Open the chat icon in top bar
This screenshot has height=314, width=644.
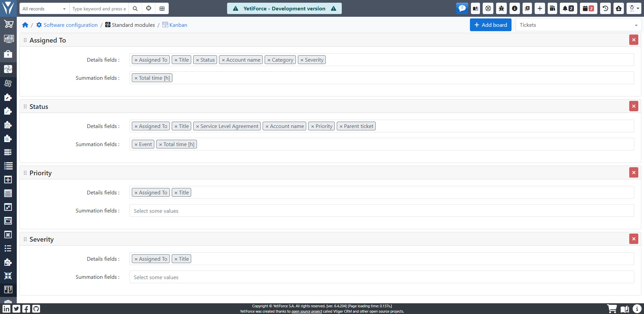coord(462,8)
